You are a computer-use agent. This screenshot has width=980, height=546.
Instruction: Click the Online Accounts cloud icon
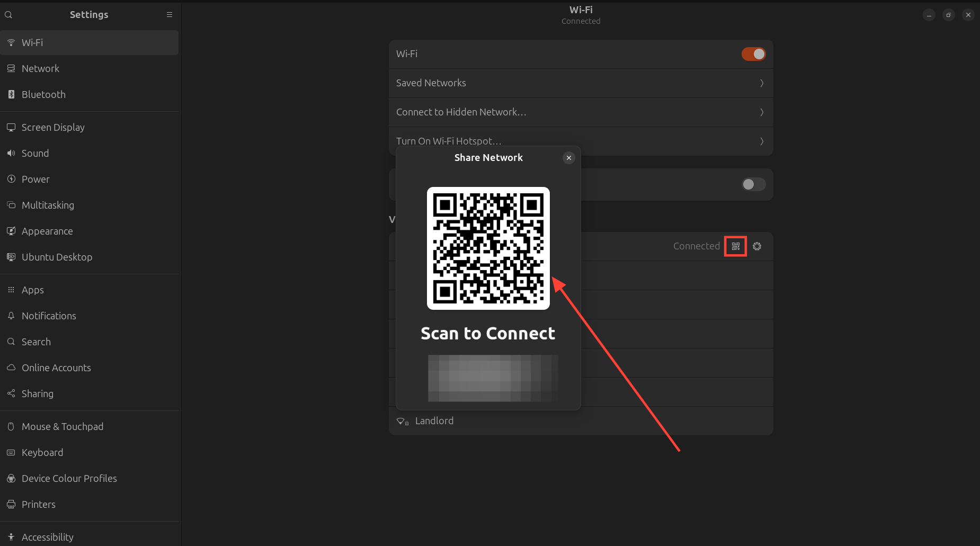11,368
